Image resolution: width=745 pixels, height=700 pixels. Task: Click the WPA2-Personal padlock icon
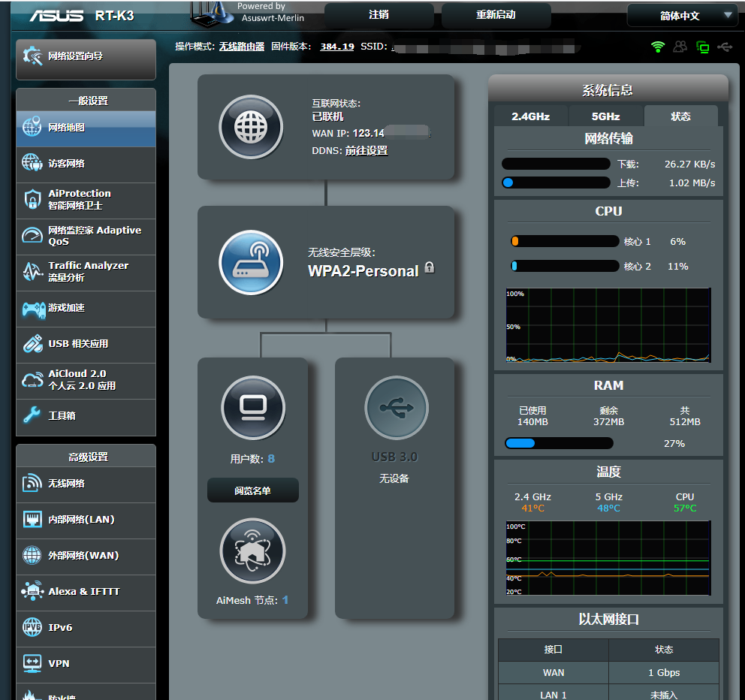click(429, 267)
